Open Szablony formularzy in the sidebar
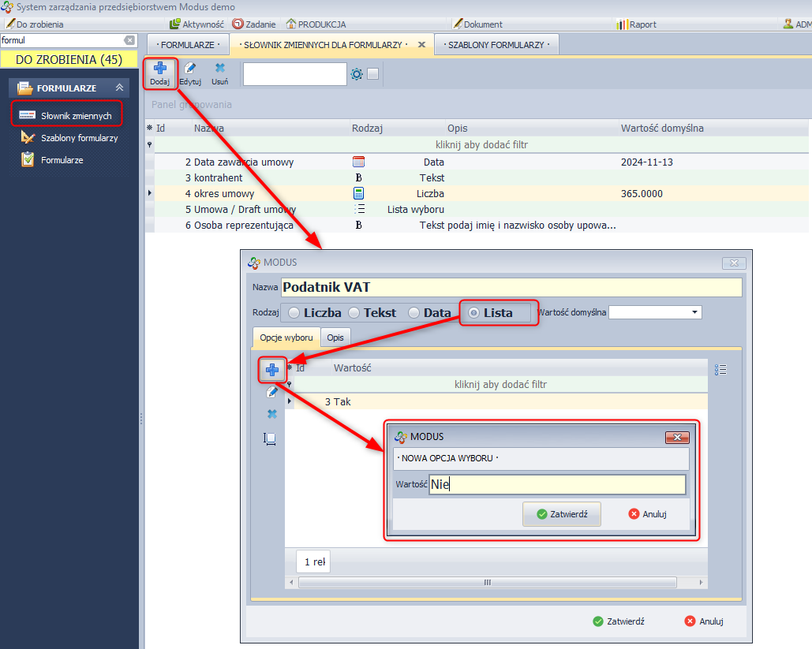 point(79,138)
